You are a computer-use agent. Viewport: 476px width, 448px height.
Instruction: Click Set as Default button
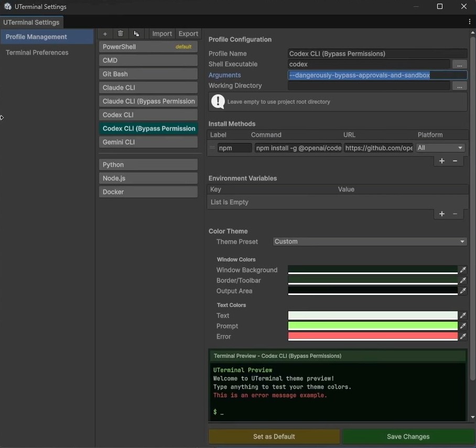pyautogui.click(x=274, y=436)
